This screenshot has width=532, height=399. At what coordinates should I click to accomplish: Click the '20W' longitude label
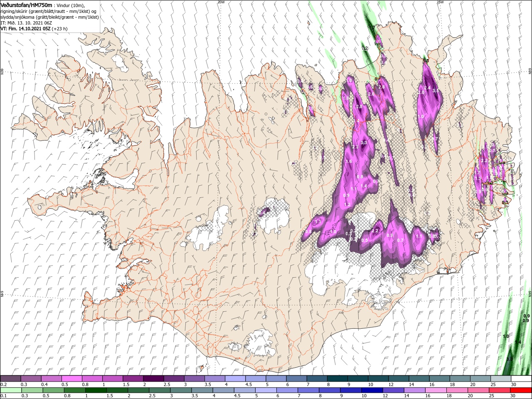(x=221, y=2)
